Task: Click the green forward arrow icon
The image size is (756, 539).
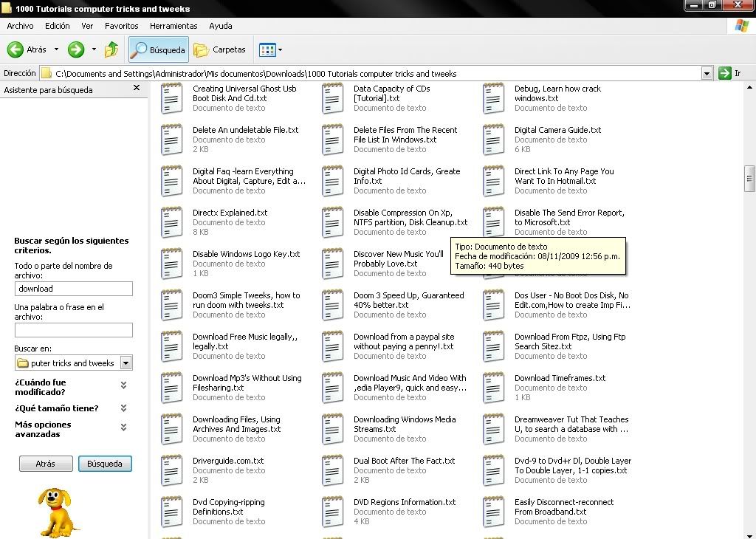Action: click(76, 49)
